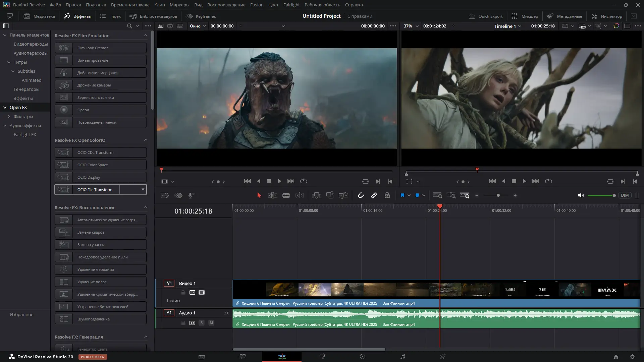This screenshot has height=362, width=644.
Task: Click the Quick Export button
Action: click(485, 16)
